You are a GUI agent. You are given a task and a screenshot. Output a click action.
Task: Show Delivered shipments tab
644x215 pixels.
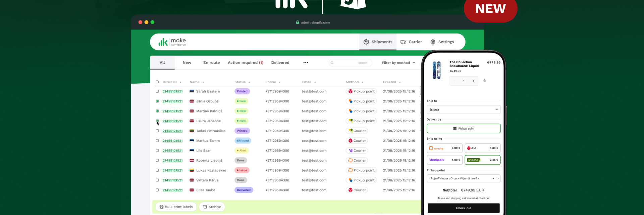pos(280,63)
